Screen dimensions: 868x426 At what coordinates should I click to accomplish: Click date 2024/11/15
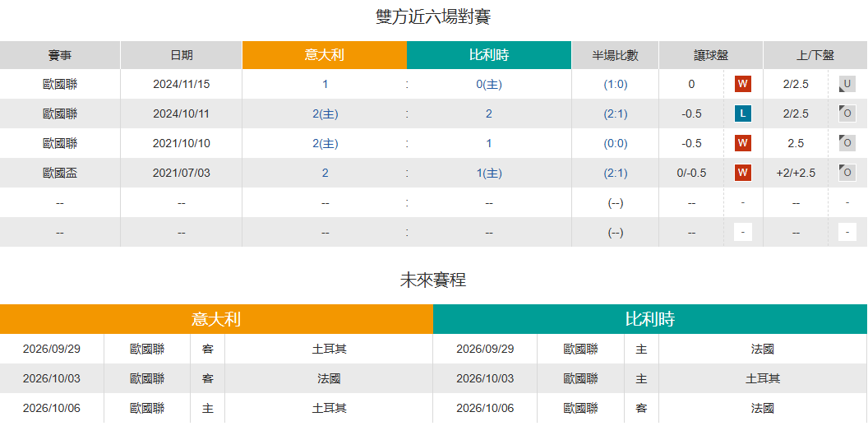(x=182, y=84)
